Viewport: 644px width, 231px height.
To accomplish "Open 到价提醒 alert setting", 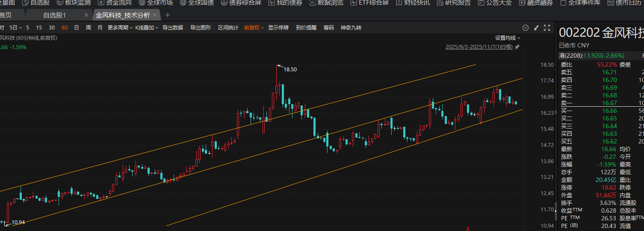I will tap(306, 27).
